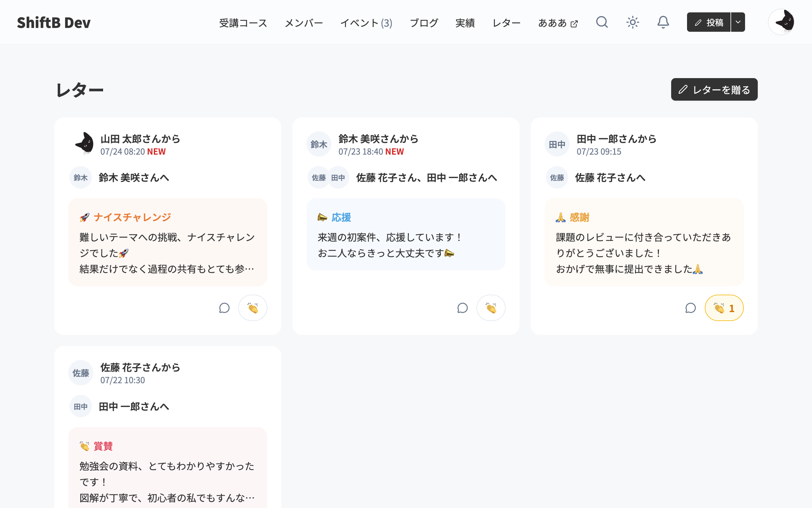Open comment icon on 鈴木 美咲's letter
This screenshot has height=508, width=812.
point(462,308)
